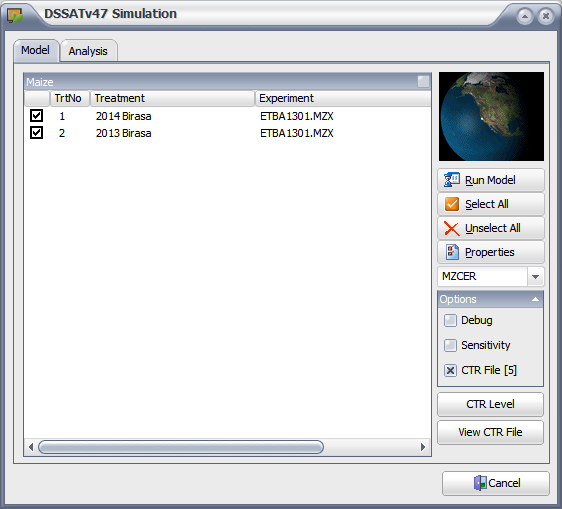Open the MZCER model dropdown arrow

[x=535, y=276]
